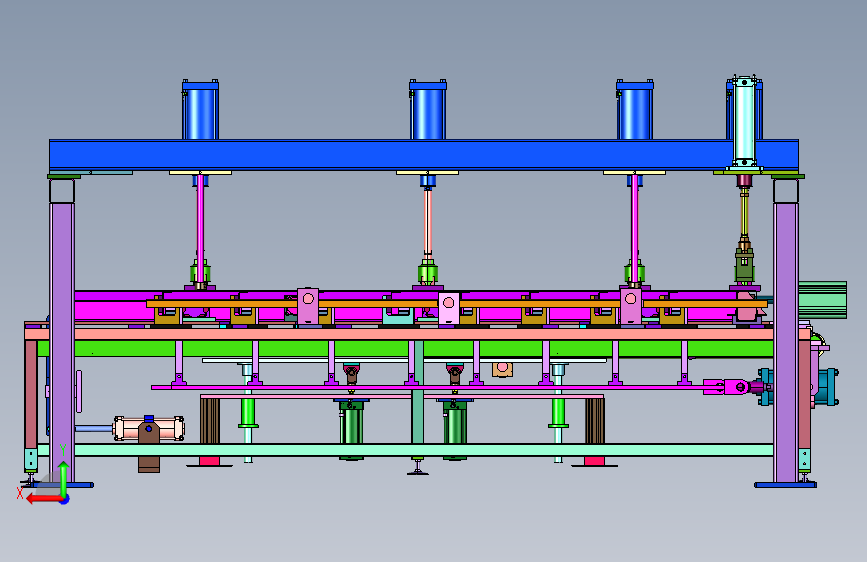Viewport: 867px width, 562px height.
Task: Select the center leveling foot at the bottom
Action: 417,467
